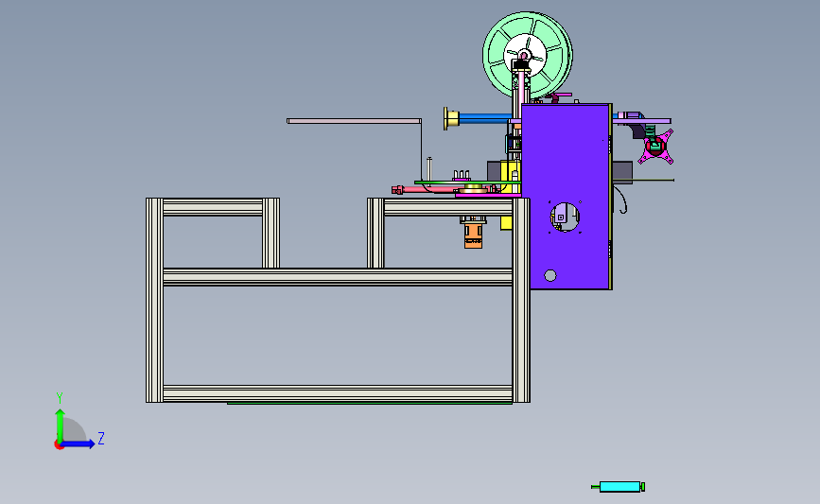Click the white hub of the green reel
This screenshot has width=820, height=504.
click(525, 55)
